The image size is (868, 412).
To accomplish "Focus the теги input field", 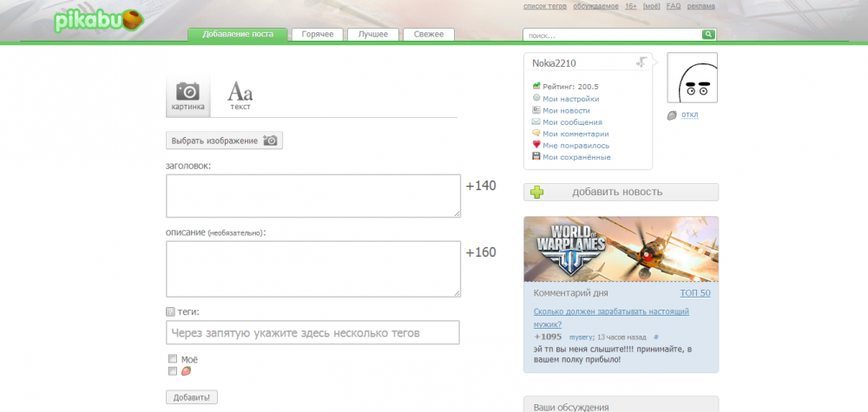I will coord(312,333).
